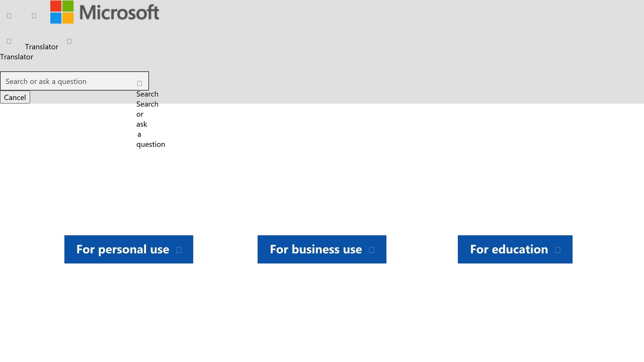Click the icon box right of the upper Translator label

click(x=69, y=41)
